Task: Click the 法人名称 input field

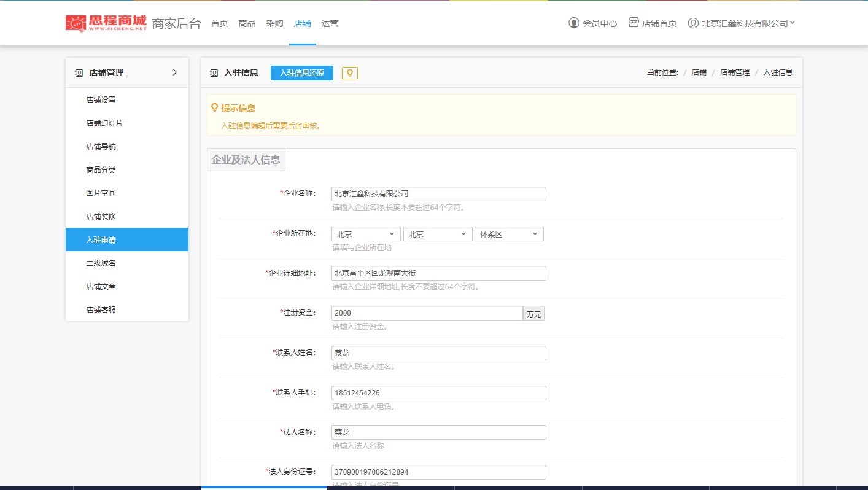Action: (438, 432)
